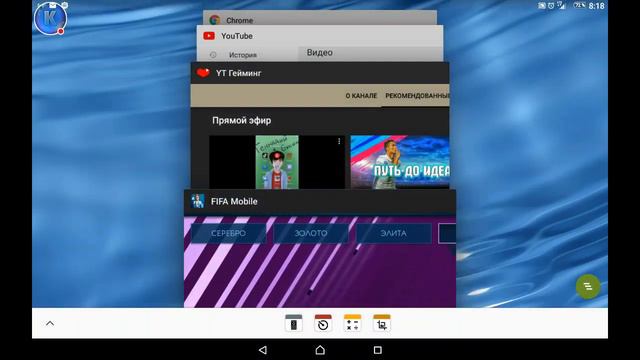Tap the YouTube card title text
The image size is (640, 360).
pyautogui.click(x=237, y=36)
